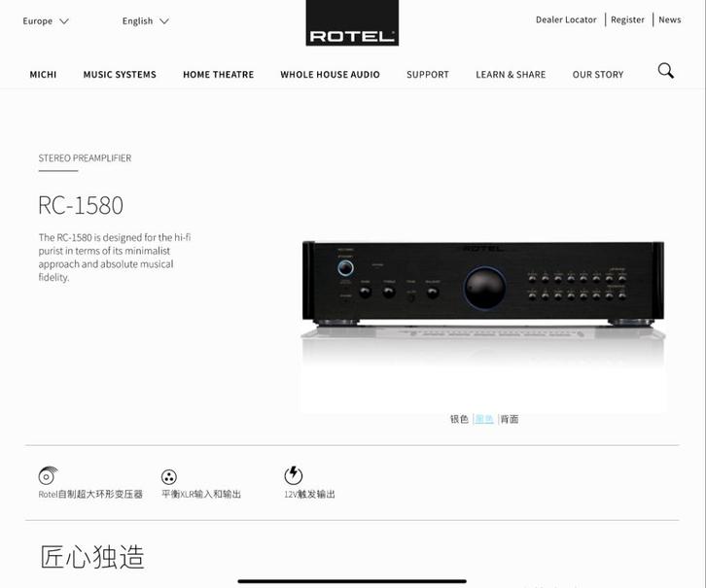Open the search magnifier icon
The image size is (706, 588).
click(665, 71)
